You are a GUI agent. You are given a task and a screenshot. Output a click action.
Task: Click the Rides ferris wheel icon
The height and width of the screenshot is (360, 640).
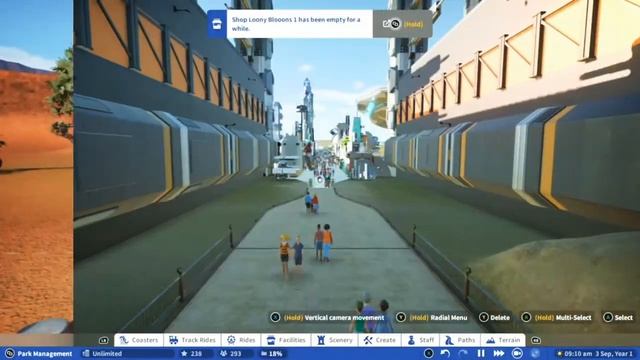[231, 340]
